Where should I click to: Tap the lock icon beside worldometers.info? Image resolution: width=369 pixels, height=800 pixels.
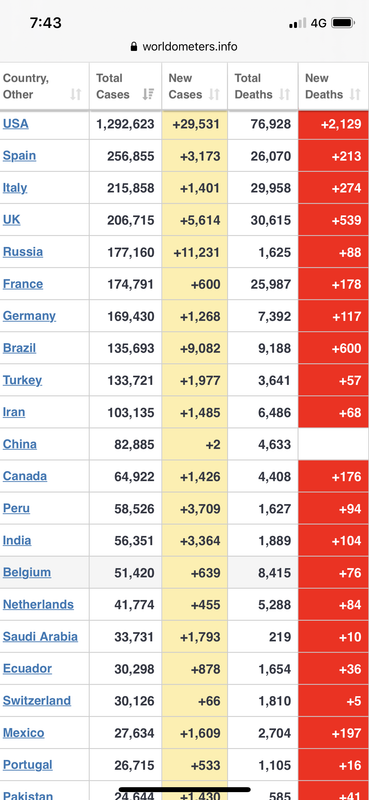[x=134, y=47]
